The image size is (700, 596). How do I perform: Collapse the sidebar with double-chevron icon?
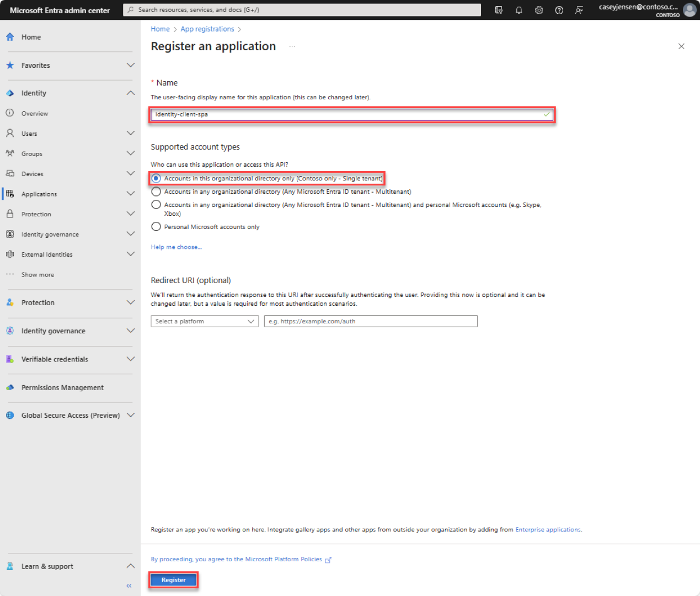click(x=129, y=586)
